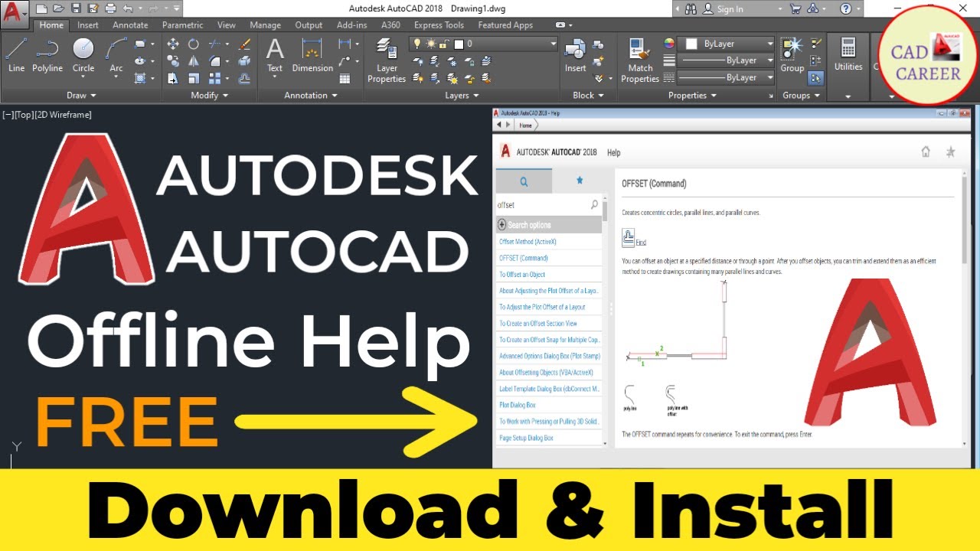Viewport: 980px width, 551px height.
Task: Expand the Block panel
Action: [588, 95]
